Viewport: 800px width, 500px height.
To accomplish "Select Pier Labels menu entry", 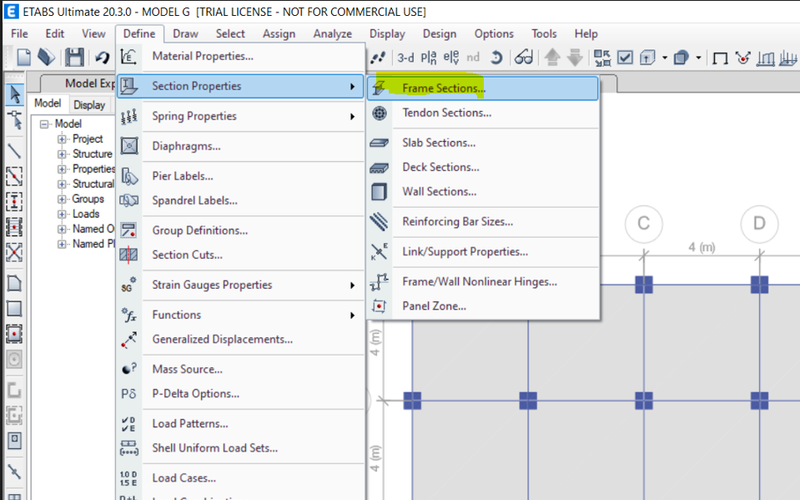I will click(x=240, y=177).
